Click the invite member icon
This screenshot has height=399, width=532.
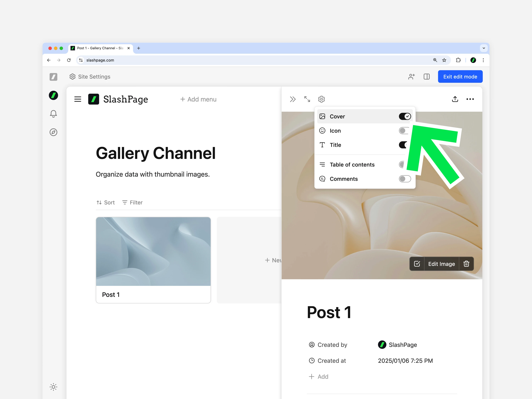point(412,77)
